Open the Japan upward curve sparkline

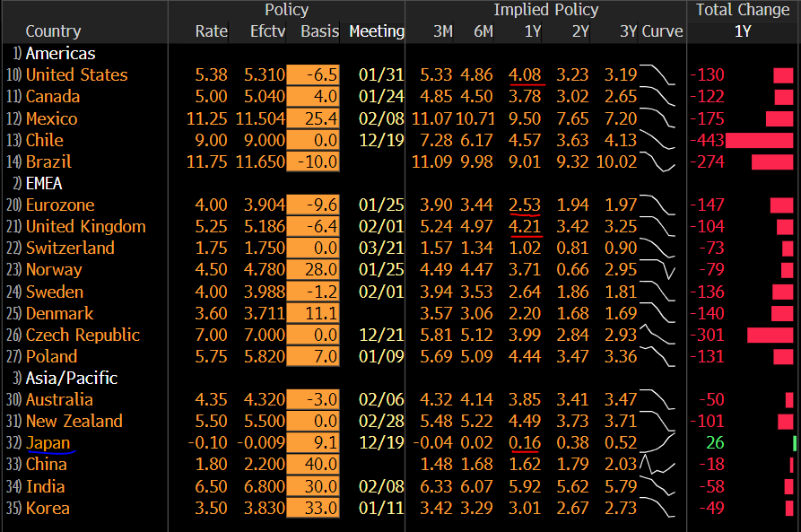coord(657,442)
